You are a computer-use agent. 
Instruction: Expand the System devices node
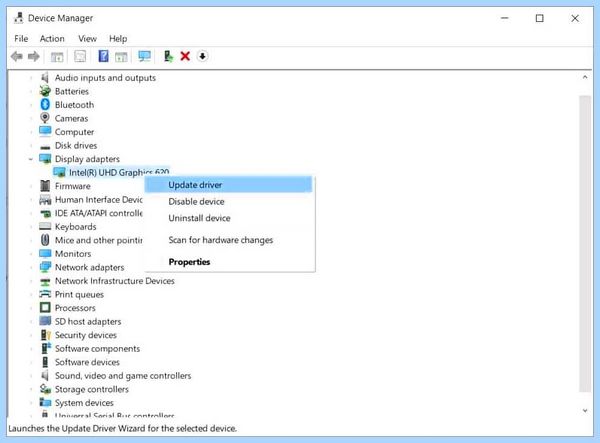(31, 402)
